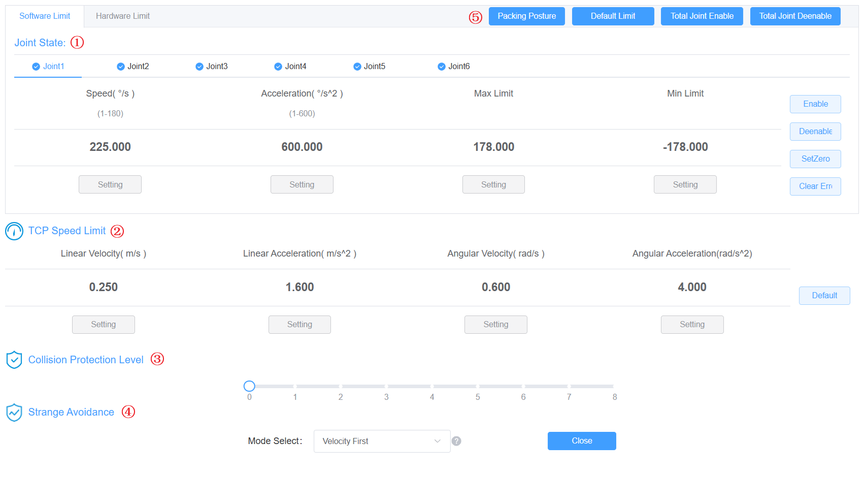Expand the Velocity First options list

pyautogui.click(x=382, y=441)
